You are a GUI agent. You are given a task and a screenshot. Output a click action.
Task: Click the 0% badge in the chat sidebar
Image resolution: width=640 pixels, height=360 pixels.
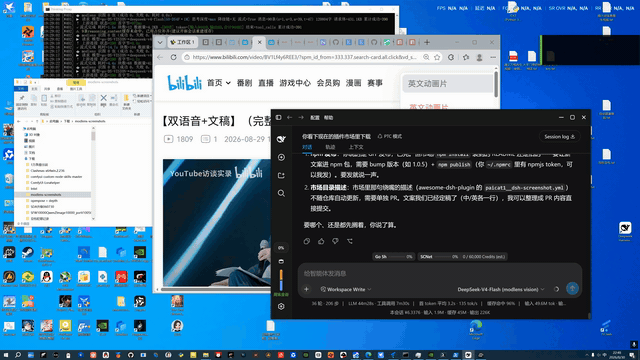(x=281, y=248)
